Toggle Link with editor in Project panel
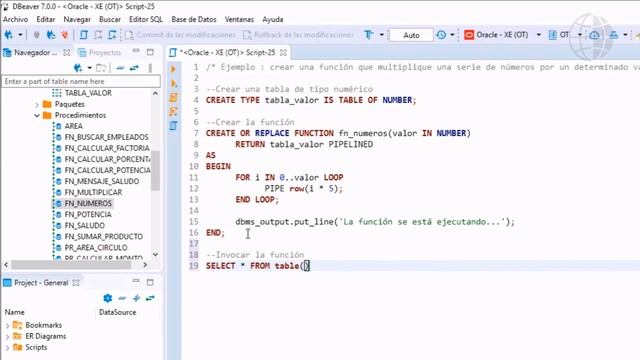 150,298
